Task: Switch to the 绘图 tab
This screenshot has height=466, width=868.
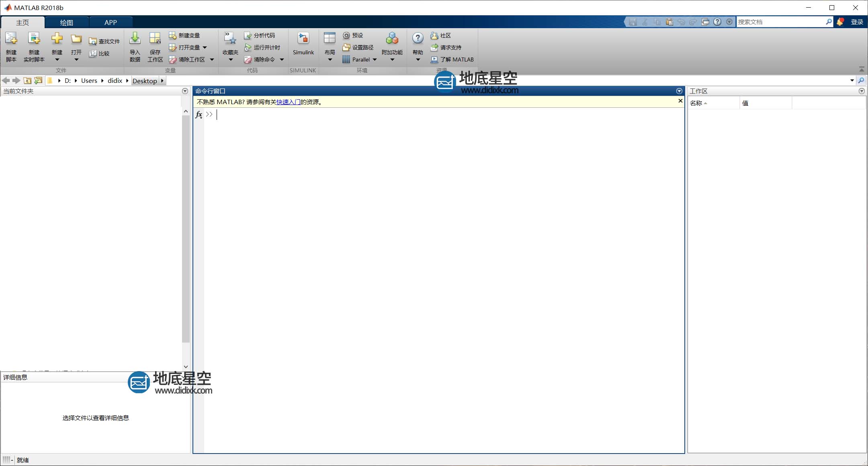Action: pos(67,23)
